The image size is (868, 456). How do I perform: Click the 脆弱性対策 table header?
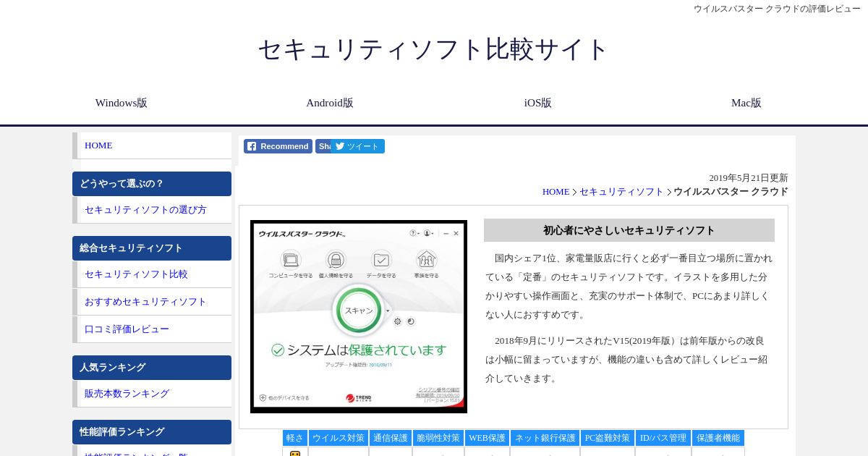point(438,438)
